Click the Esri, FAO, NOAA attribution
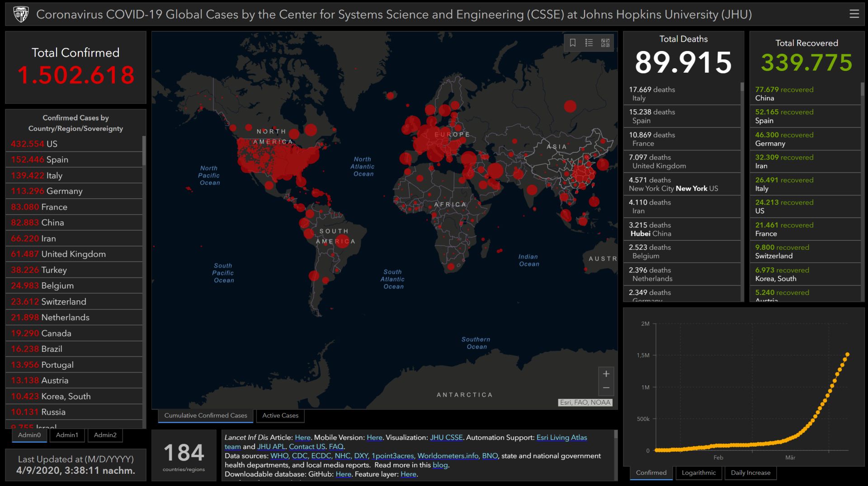Image resolution: width=868 pixels, height=486 pixels. (585, 402)
